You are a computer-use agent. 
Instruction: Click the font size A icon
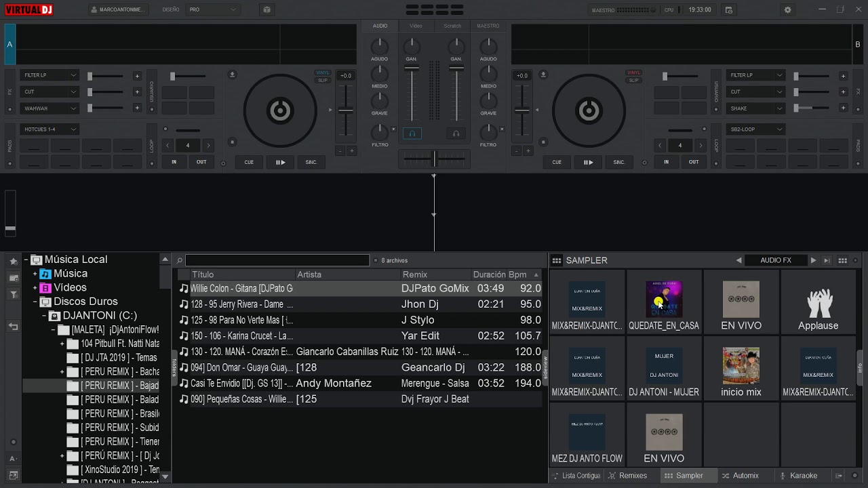(x=13, y=459)
